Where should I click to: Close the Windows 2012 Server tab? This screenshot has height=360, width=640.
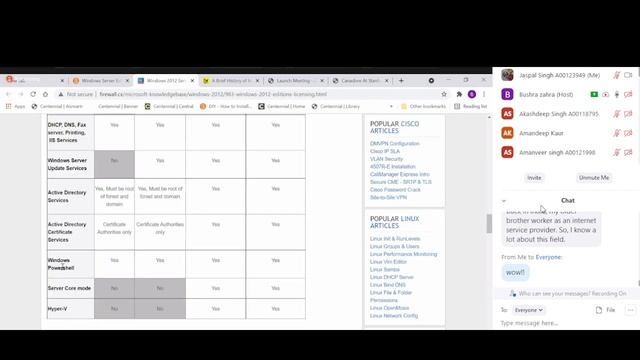(192, 81)
